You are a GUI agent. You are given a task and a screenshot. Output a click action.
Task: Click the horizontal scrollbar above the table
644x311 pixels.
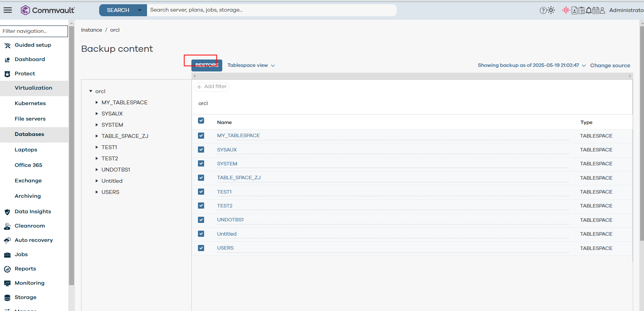coord(412,76)
